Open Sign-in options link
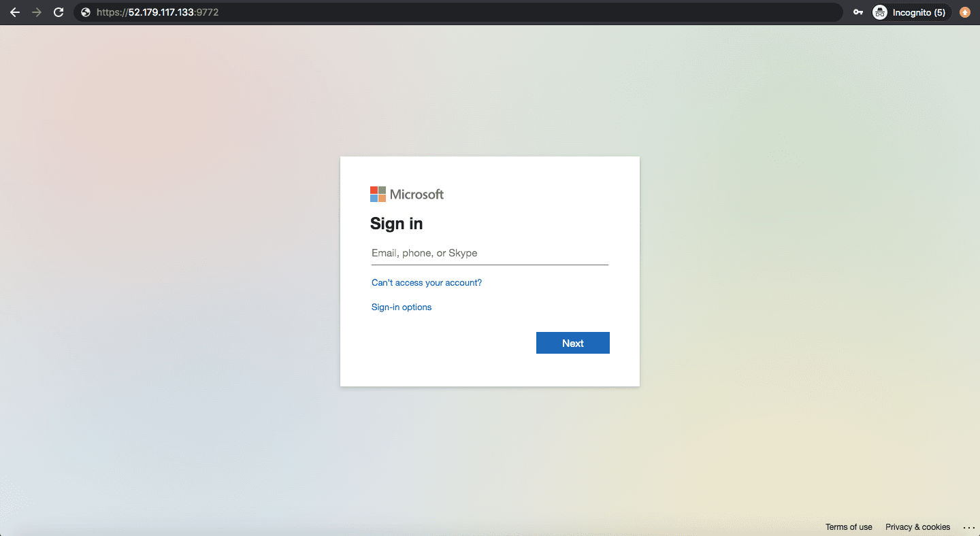Image resolution: width=980 pixels, height=536 pixels. point(402,307)
